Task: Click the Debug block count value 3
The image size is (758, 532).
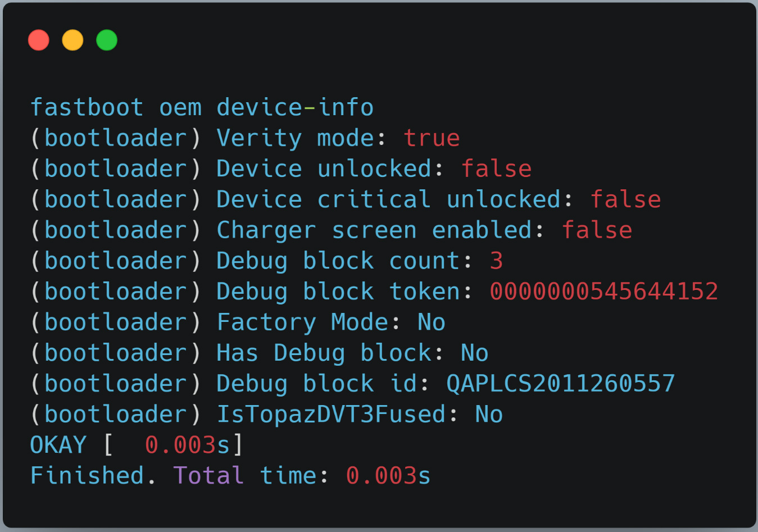Action: [496, 261]
